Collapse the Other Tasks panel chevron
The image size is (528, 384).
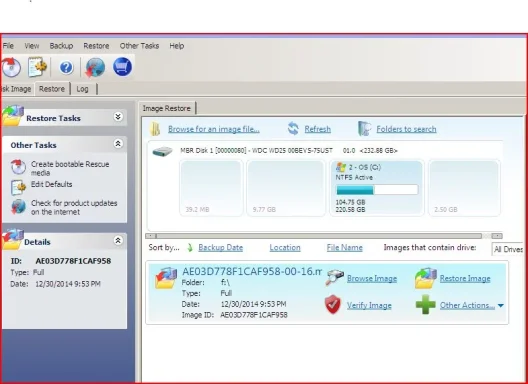point(118,144)
